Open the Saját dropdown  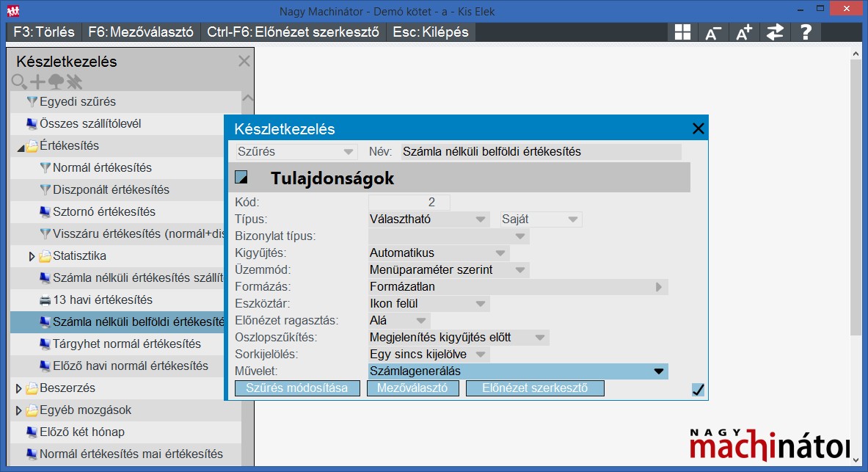click(541, 219)
